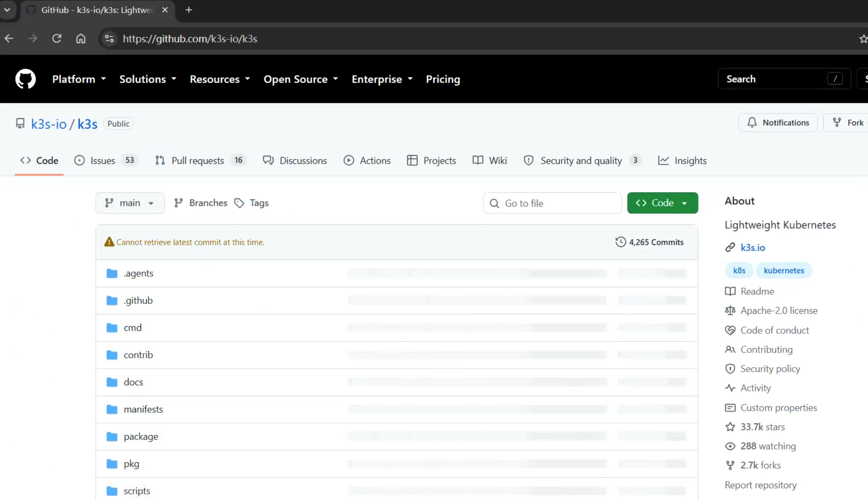
Task: Click the GitHub Octocat logo
Action: [x=25, y=79]
